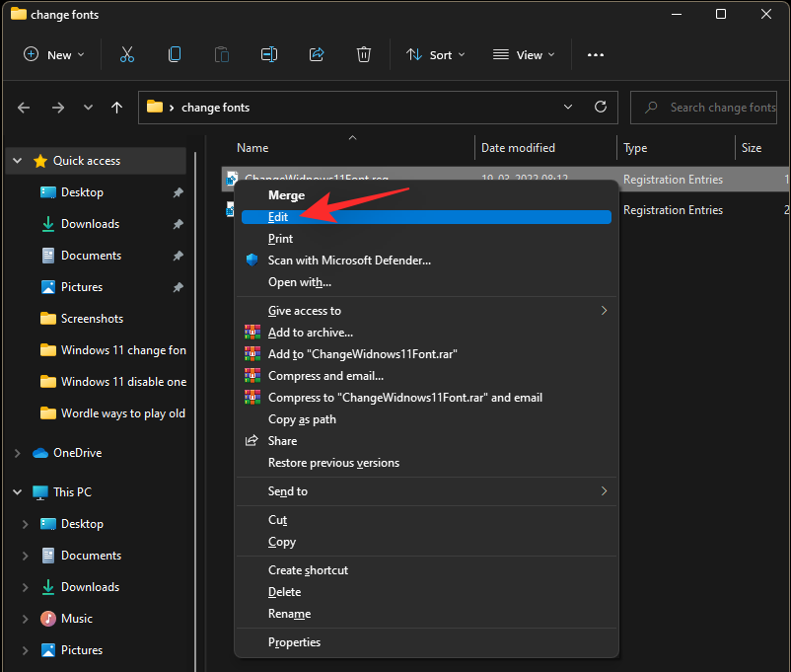Open the Sort options dropdown
This screenshot has height=672, width=791.
click(436, 54)
